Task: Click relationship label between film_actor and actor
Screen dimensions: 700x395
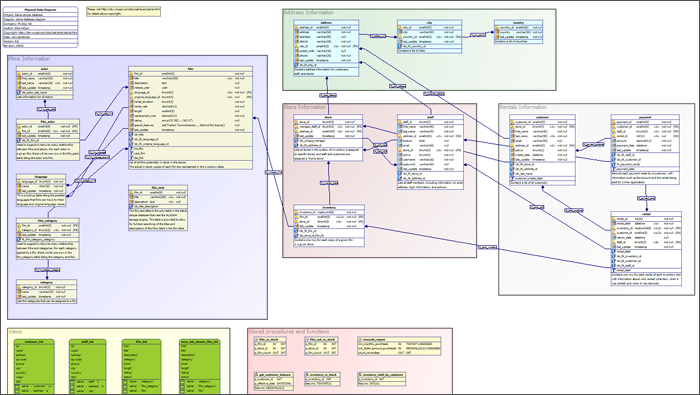Action: (x=46, y=109)
